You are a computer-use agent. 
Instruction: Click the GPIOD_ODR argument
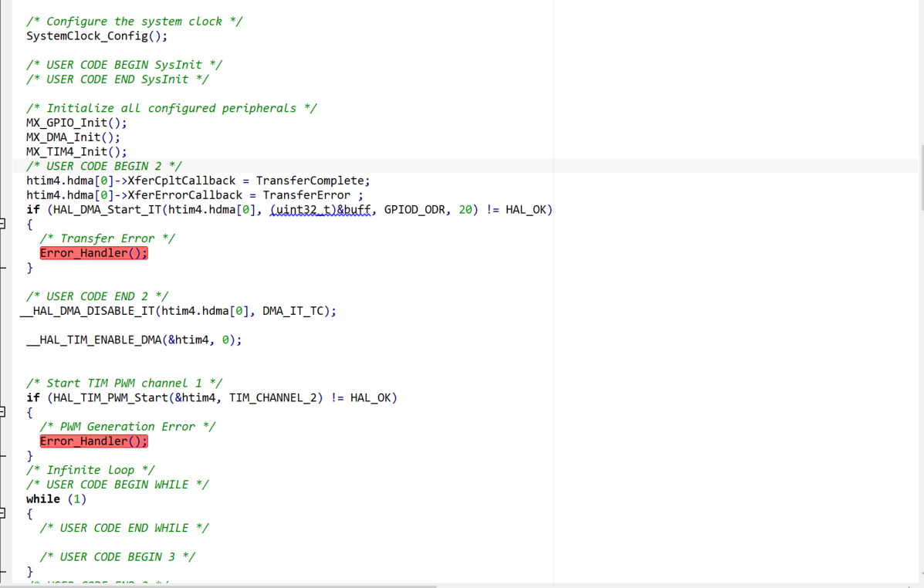coord(415,210)
